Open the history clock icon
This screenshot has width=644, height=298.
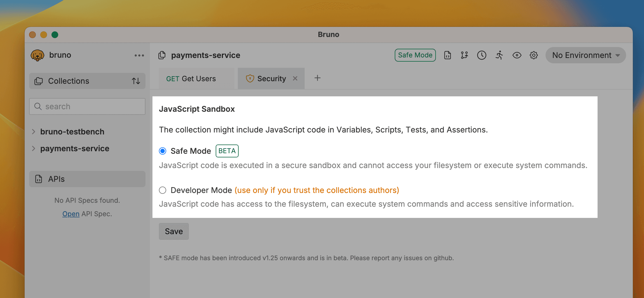(x=482, y=55)
